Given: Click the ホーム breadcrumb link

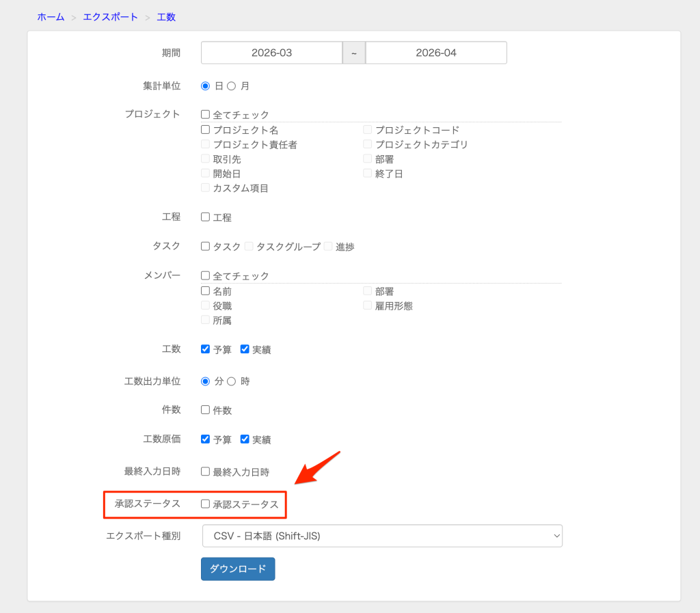Looking at the screenshot, I should pyautogui.click(x=51, y=16).
